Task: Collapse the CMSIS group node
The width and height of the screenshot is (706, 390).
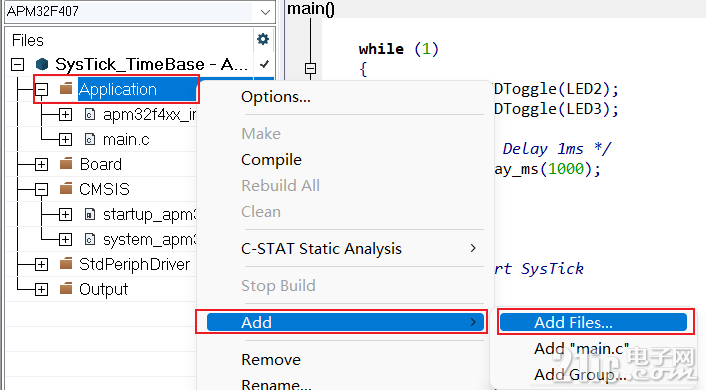Action: point(41,189)
